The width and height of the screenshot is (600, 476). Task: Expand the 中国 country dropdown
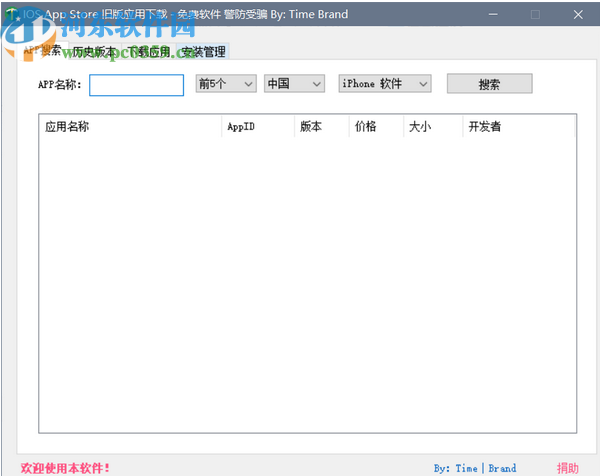point(294,83)
